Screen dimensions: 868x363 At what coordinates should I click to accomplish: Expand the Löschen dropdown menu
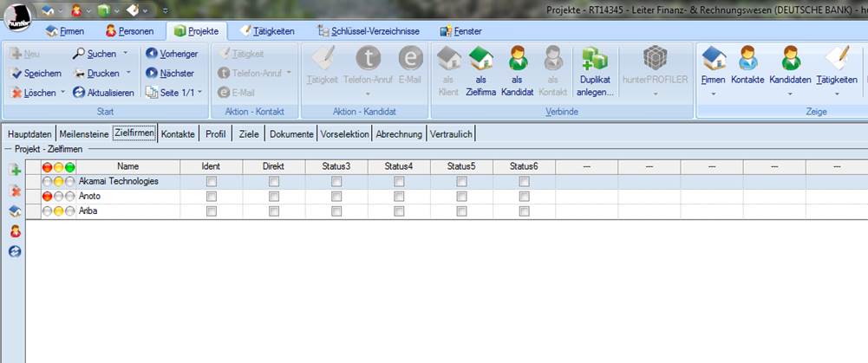coord(62,93)
